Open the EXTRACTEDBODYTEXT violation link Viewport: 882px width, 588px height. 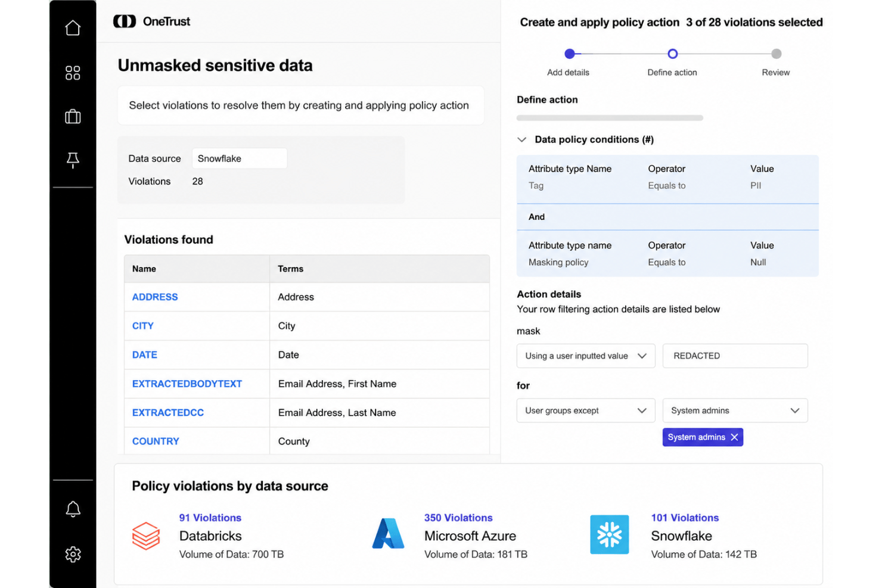(x=187, y=384)
